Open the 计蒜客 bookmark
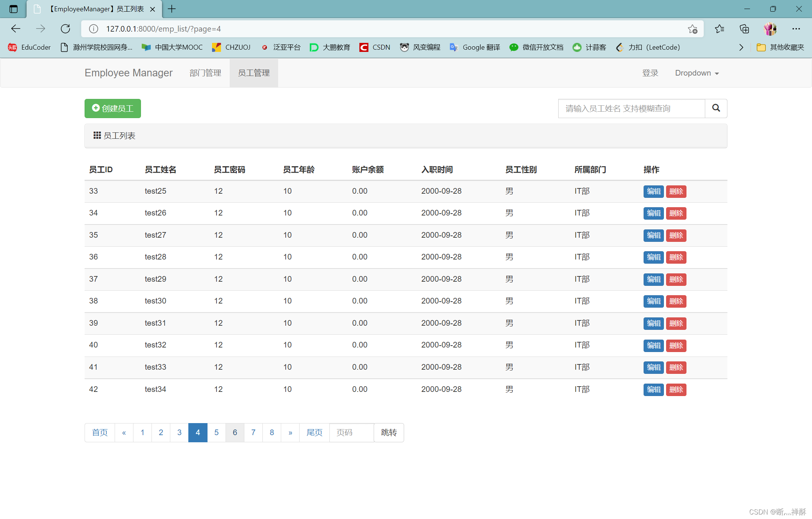The width and height of the screenshot is (812, 519). click(x=589, y=47)
